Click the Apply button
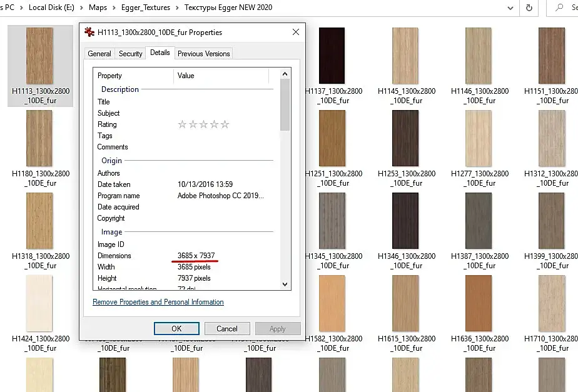This screenshot has height=392, width=578. pyautogui.click(x=278, y=329)
